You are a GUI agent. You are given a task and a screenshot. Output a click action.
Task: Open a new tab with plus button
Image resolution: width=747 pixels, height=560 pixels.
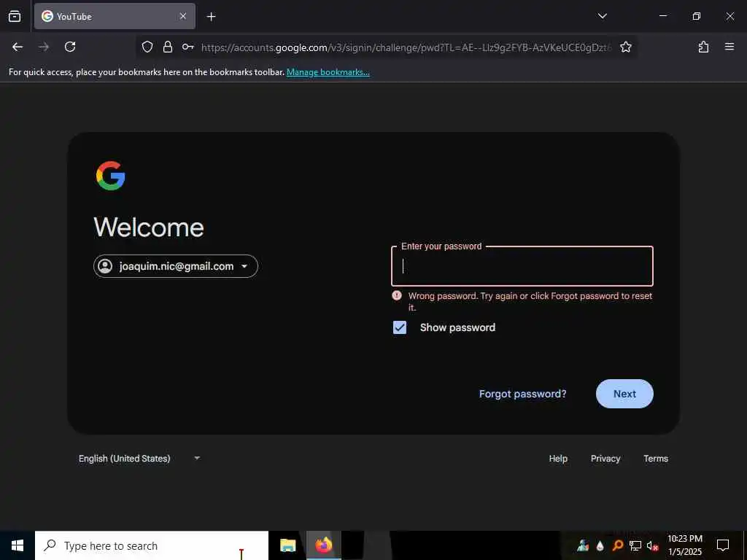point(211,17)
